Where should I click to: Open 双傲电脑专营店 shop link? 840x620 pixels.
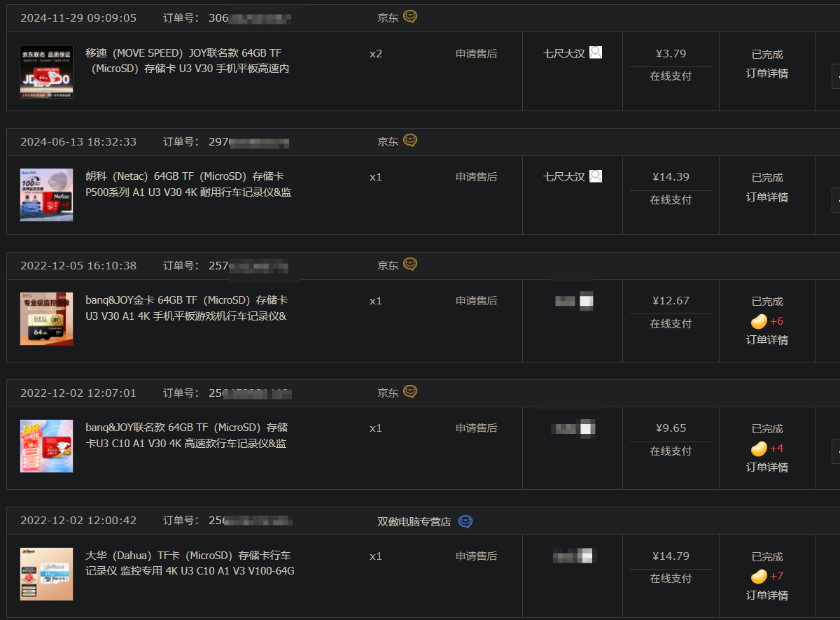(x=414, y=521)
